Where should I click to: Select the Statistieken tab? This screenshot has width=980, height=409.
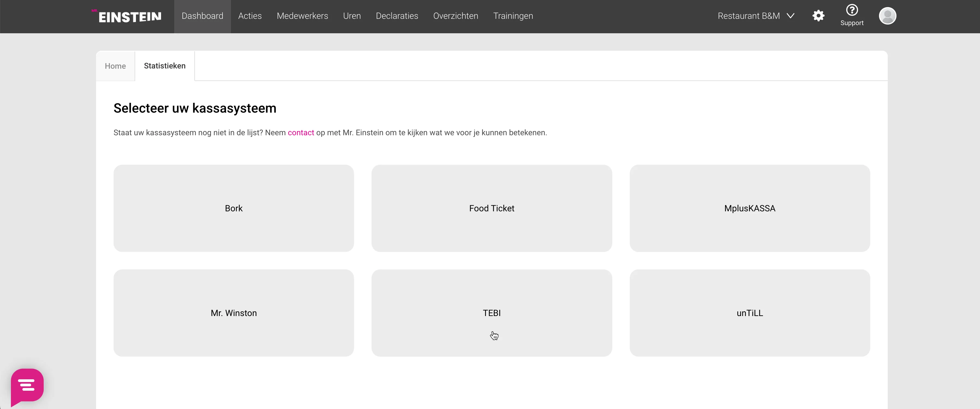[x=164, y=66]
